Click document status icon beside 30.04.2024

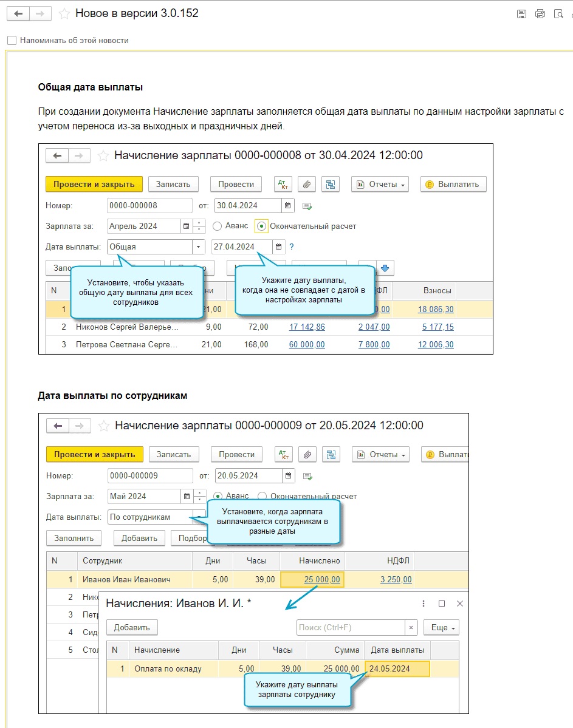[x=307, y=206]
